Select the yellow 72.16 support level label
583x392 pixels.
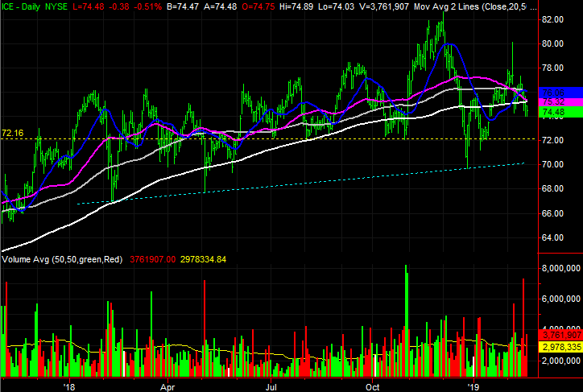point(12,133)
